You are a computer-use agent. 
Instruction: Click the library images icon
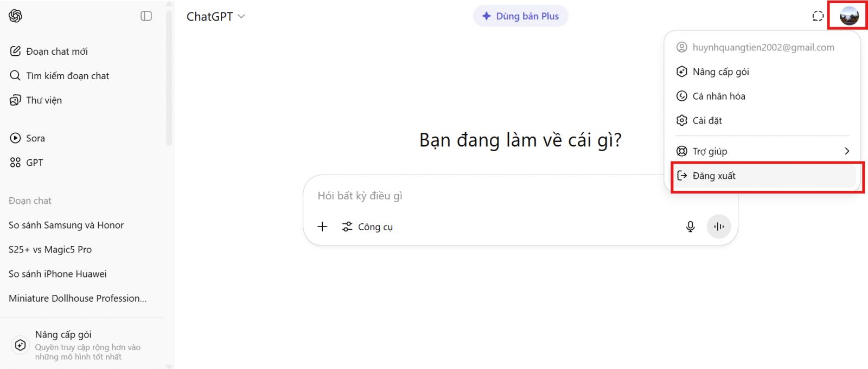click(x=15, y=100)
